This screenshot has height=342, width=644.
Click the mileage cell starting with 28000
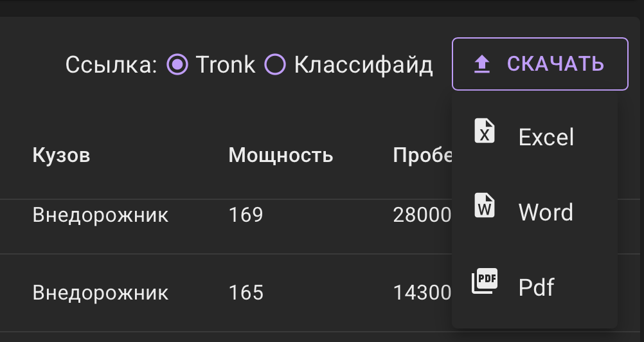(x=422, y=215)
